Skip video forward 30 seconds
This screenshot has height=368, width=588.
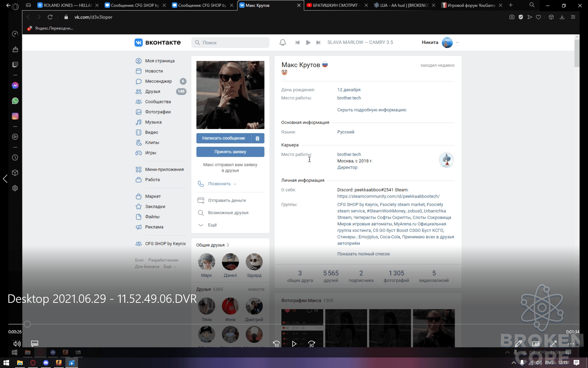coord(311,344)
